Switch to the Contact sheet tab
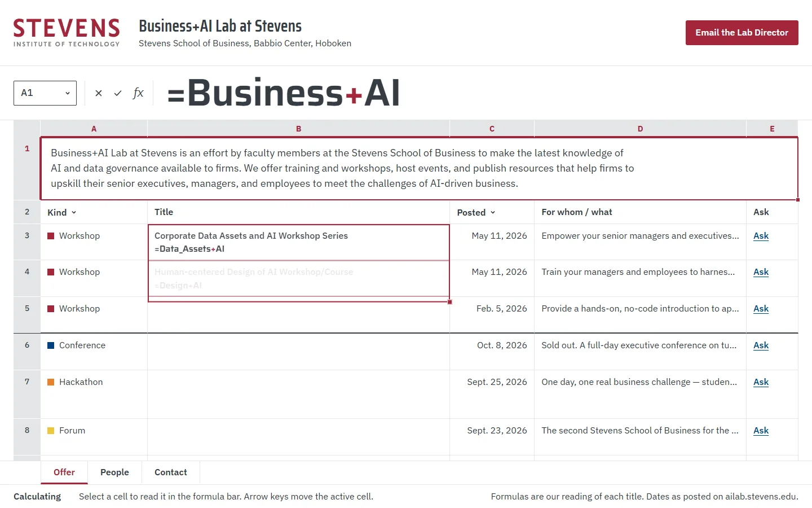Viewport: 812px width, 508px height. pos(171,472)
